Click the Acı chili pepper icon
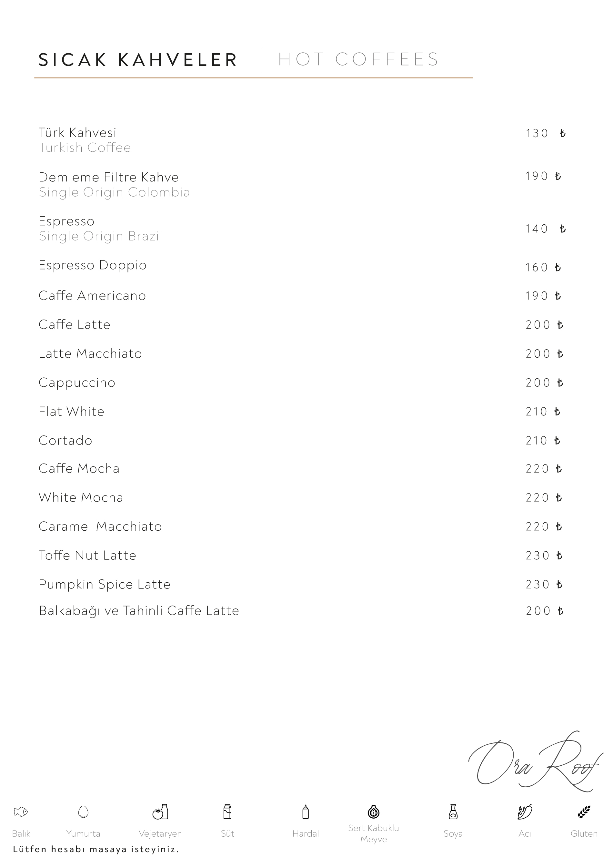The image size is (613, 868). pos(525,812)
